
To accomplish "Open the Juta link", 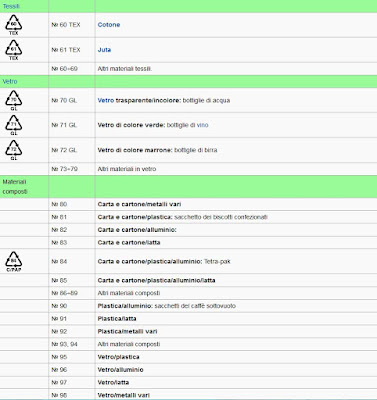I will [104, 50].
